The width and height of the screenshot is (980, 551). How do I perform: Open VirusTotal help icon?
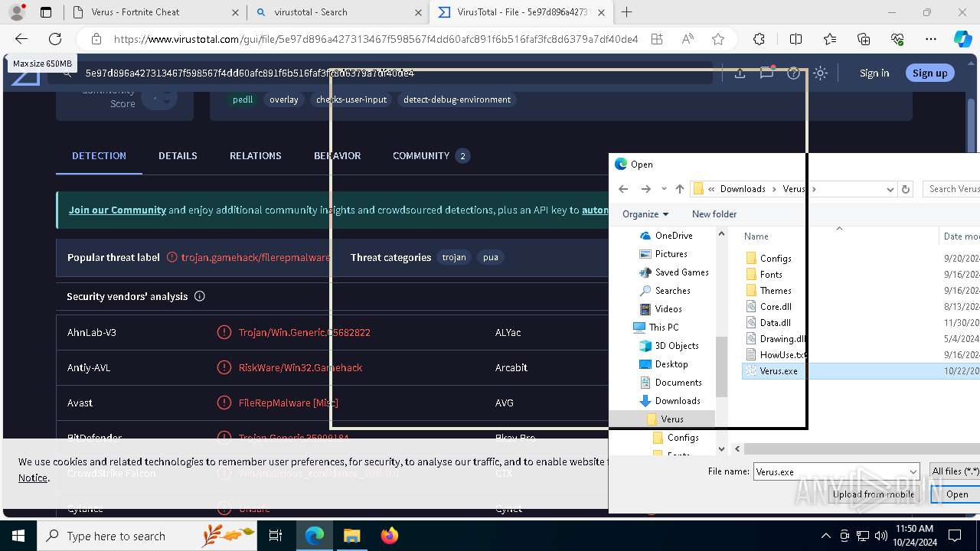tap(794, 73)
